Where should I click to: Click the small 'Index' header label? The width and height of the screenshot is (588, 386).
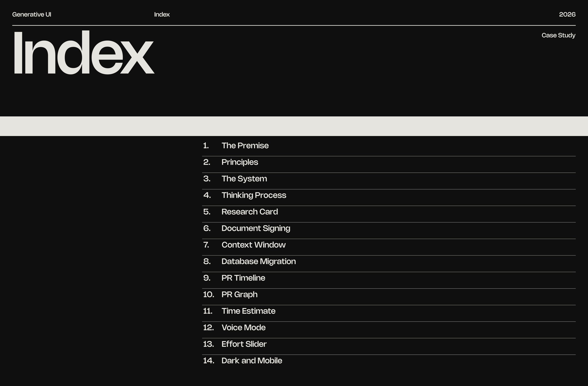162,14
